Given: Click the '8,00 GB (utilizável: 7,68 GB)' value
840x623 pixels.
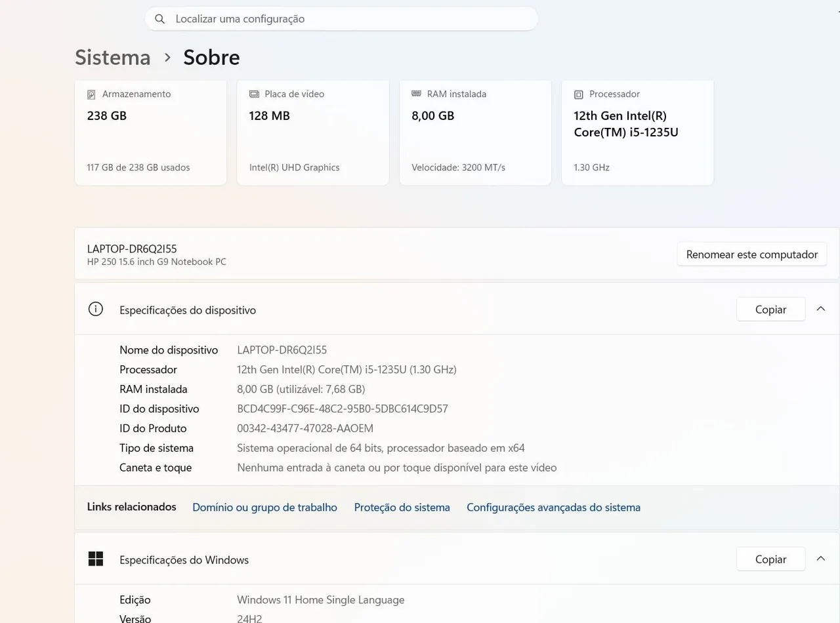Looking at the screenshot, I should pyautogui.click(x=301, y=390).
